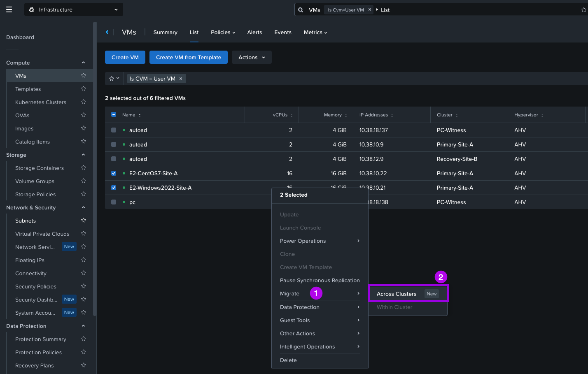588x374 pixels.
Task: Star the OVAs sidebar entry
Action: coord(84,115)
